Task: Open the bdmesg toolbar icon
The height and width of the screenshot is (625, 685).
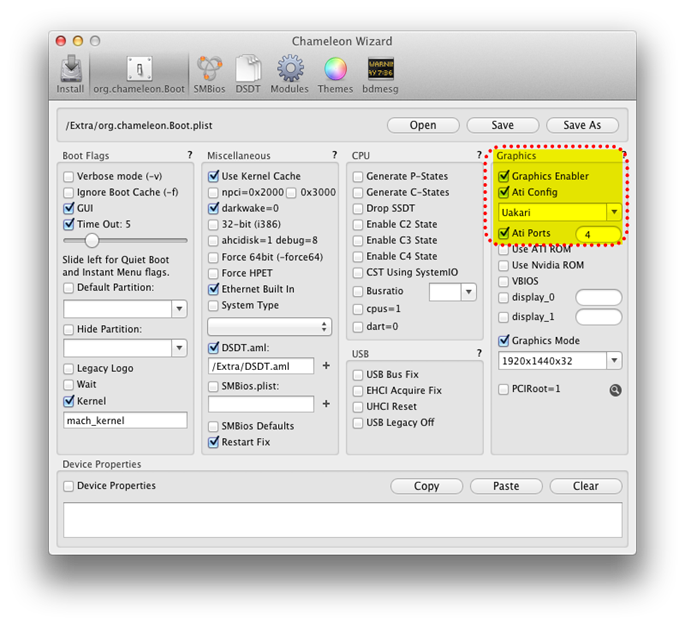Action: pos(381,74)
